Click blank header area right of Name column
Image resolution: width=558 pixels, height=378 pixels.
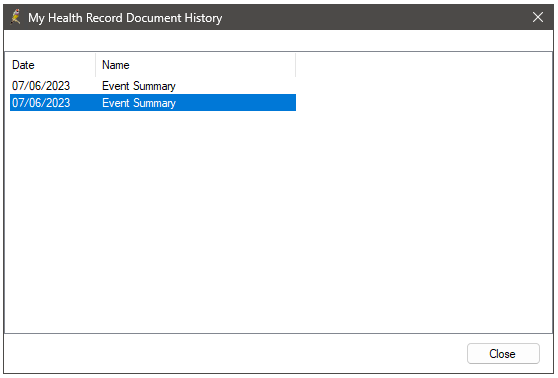[423, 65]
